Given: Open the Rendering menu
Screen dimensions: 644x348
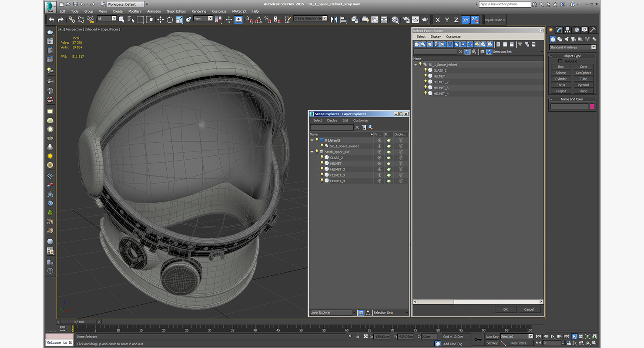Looking at the screenshot, I should [x=199, y=11].
